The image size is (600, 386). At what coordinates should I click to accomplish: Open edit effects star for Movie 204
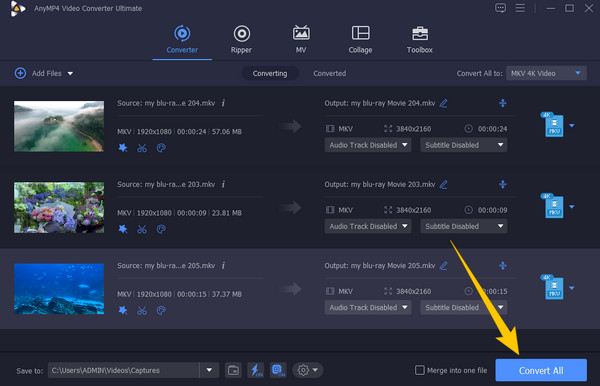[x=123, y=148]
